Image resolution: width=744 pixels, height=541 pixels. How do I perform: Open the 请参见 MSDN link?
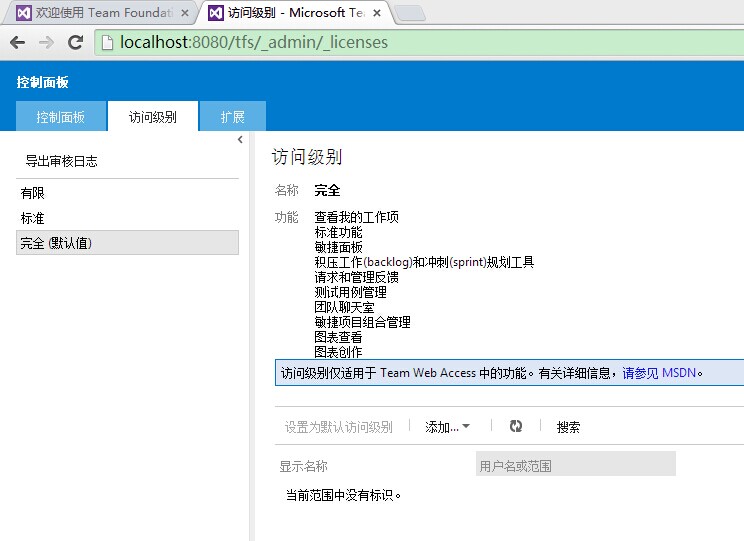[659, 373]
